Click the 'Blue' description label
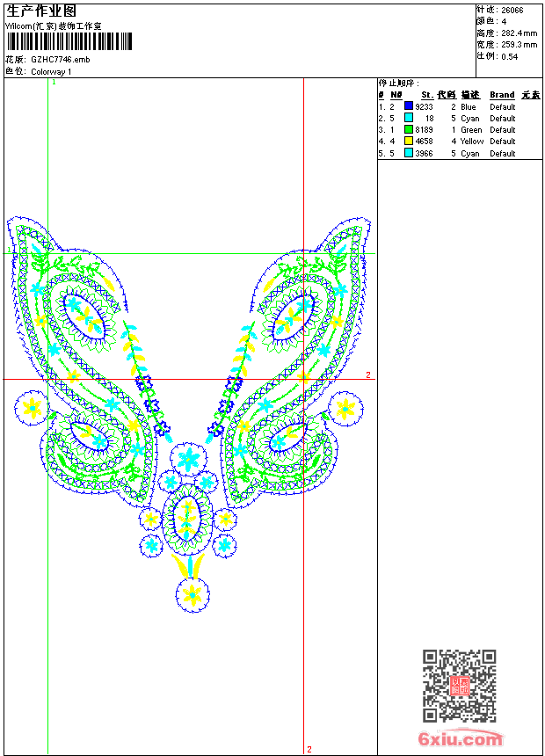 (x=469, y=107)
